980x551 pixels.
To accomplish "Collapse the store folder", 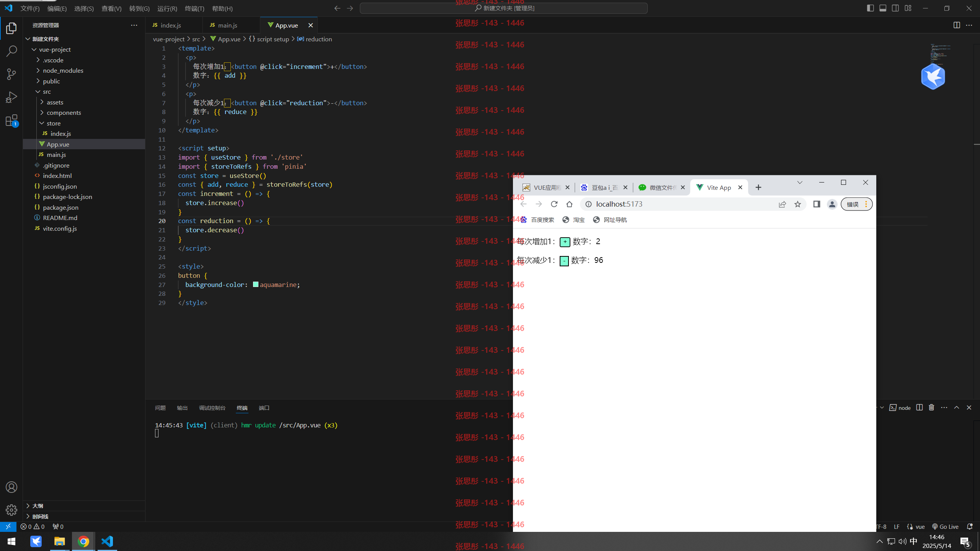I will point(84,123).
